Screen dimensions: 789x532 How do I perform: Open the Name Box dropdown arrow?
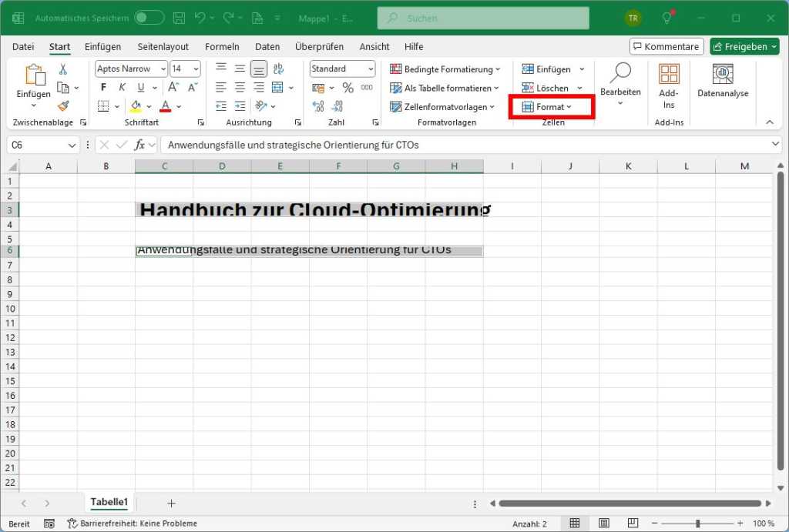[72, 145]
